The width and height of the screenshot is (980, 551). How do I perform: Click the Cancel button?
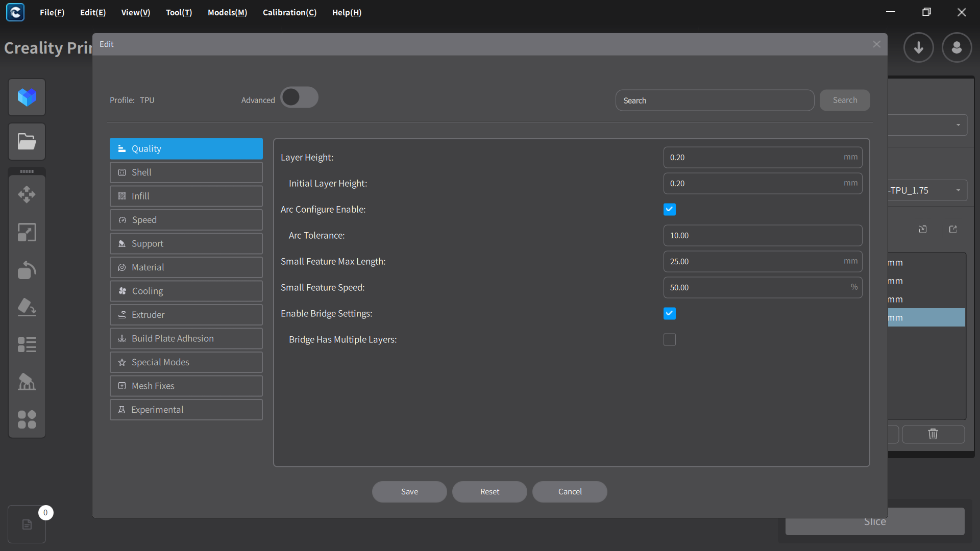570,492
